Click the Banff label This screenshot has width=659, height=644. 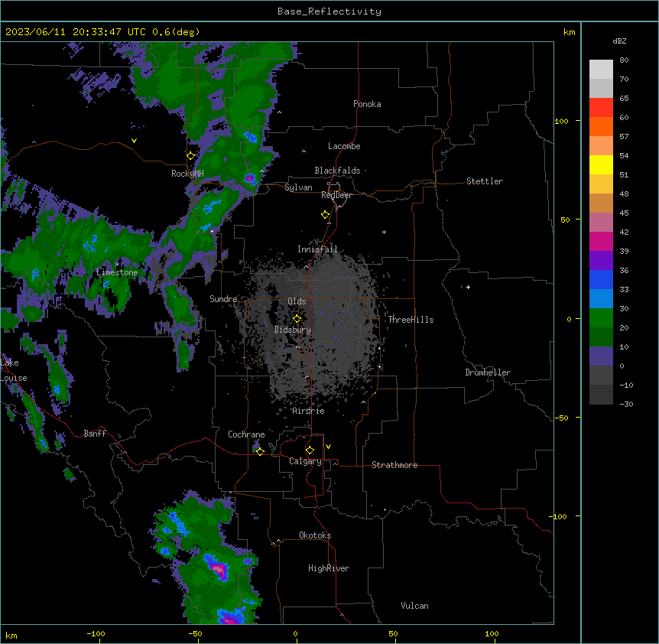tap(95, 434)
